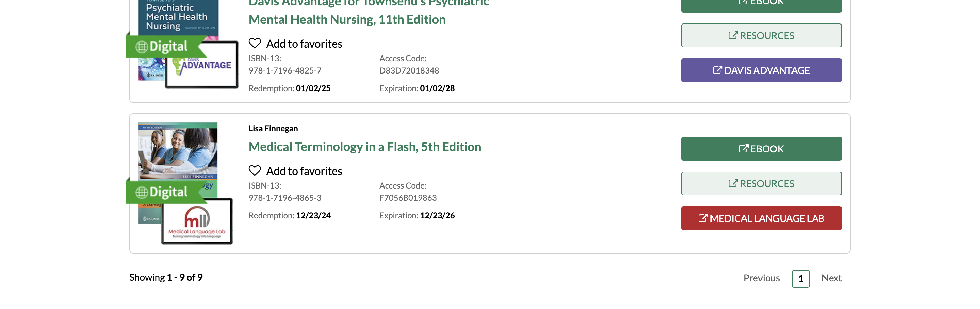Select page 1 in pagination
980x309 pixels.
800,279
